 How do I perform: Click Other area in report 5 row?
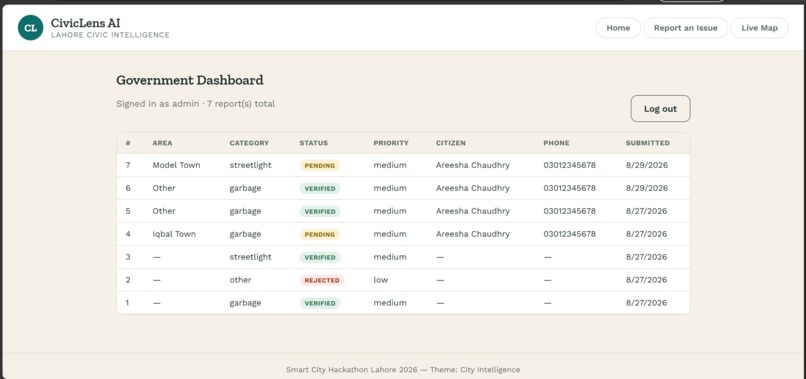[164, 211]
